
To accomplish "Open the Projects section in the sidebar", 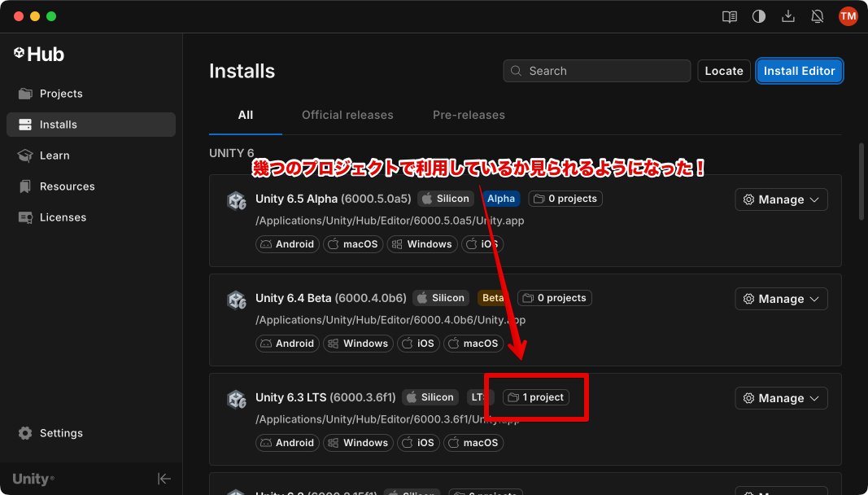I will coord(59,94).
